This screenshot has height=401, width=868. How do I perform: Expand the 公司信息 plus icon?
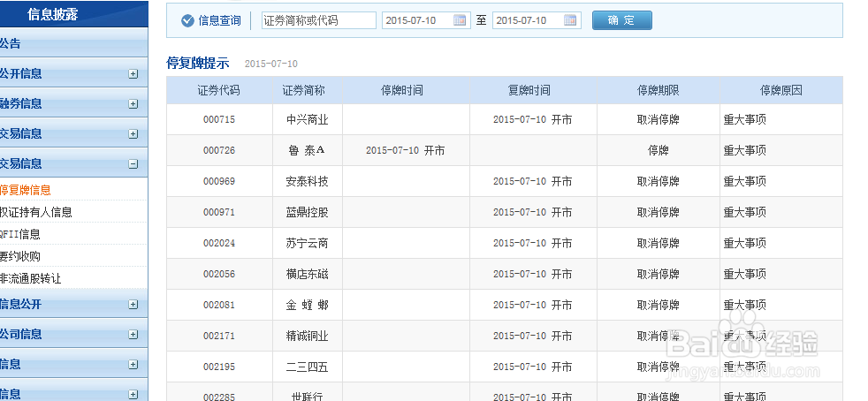pyautogui.click(x=133, y=334)
